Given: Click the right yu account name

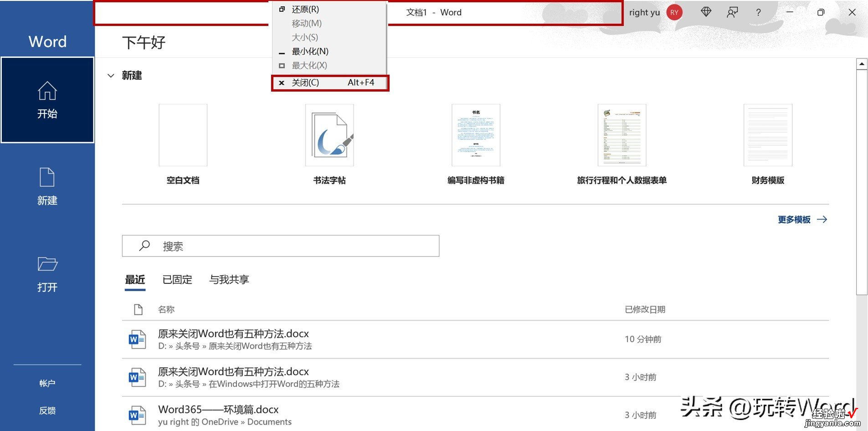Looking at the screenshot, I should (644, 12).
